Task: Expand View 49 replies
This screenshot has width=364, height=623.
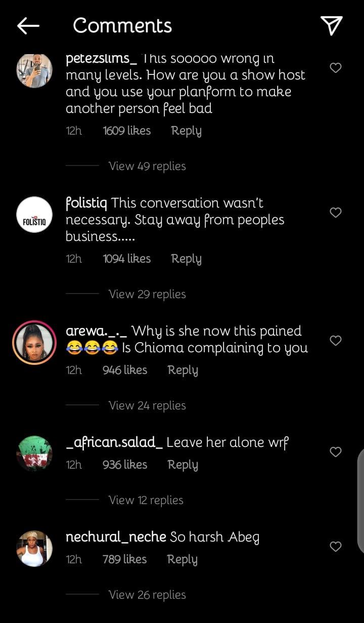Action: point(147,166)
